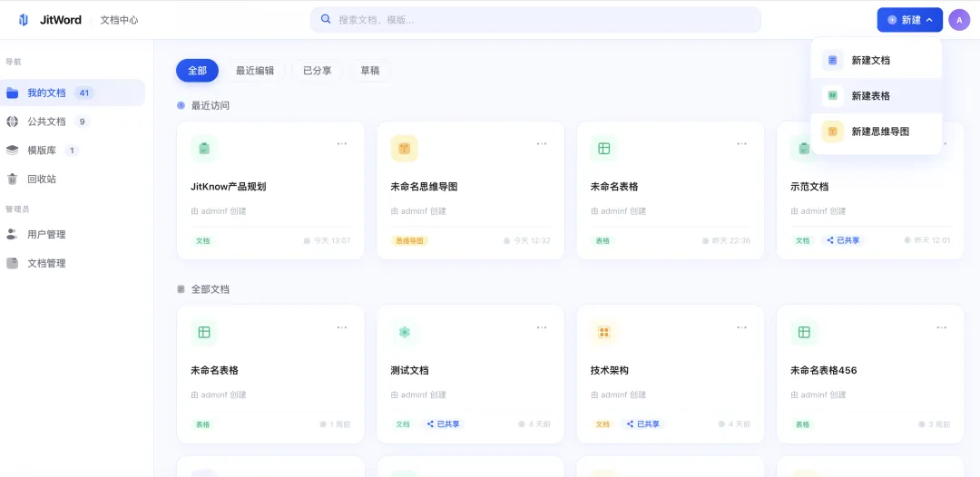Open more options on 全部文档 未命名表格 card

[342, 327]
